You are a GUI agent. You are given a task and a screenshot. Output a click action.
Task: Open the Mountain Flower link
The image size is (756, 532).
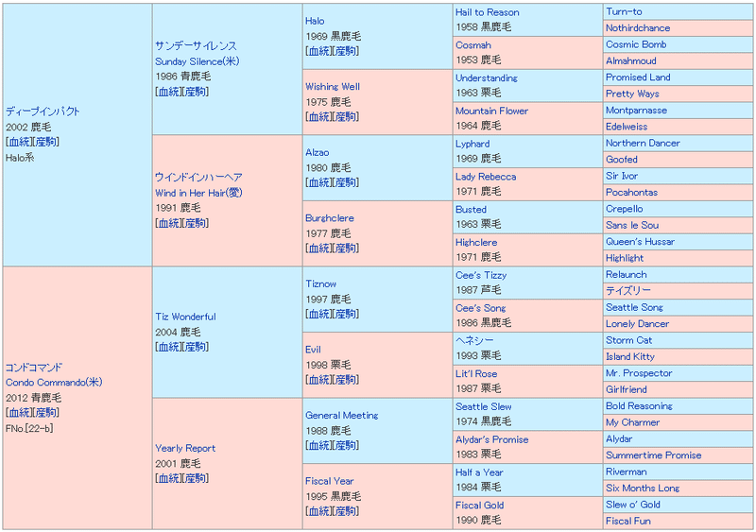pyautogui.click(x=491, y=111)
